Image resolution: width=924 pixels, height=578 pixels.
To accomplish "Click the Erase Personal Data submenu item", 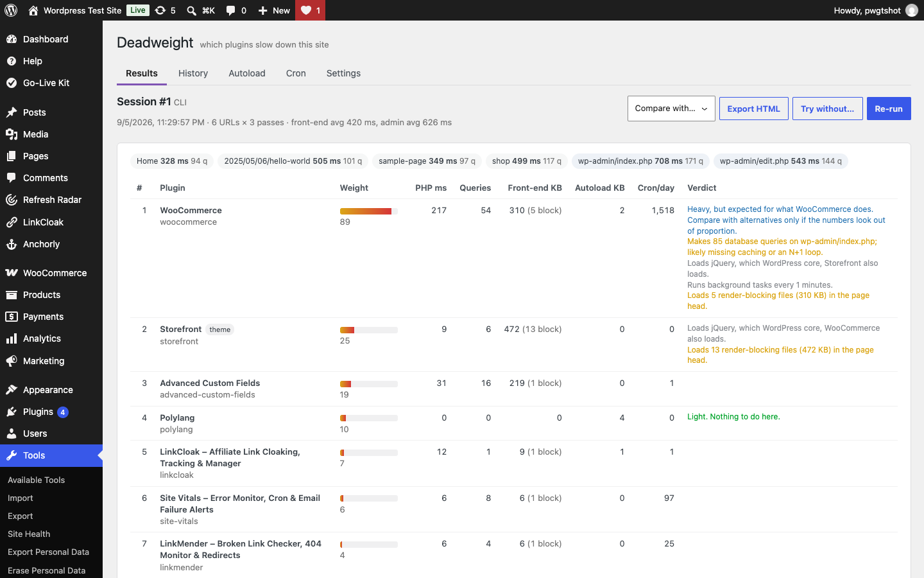I will point(46,570).
